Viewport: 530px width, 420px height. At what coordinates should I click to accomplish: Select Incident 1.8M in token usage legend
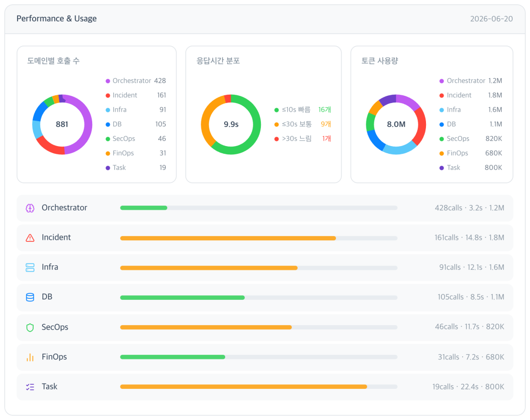click(470, 95)
